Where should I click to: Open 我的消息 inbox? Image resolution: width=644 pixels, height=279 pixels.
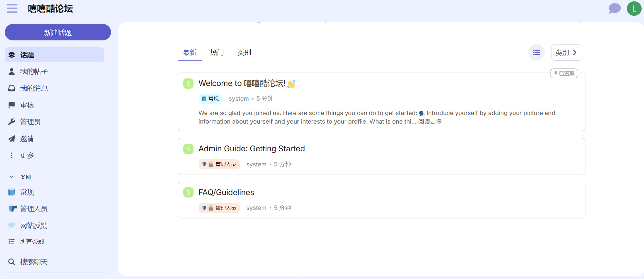point(34,88)
